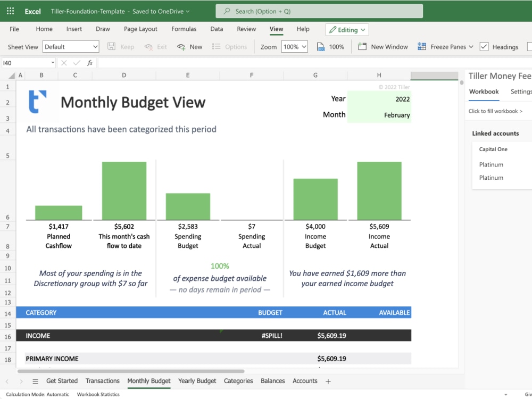
Task: Click the insert function fx icon
Action: click(x=89, y=63)
